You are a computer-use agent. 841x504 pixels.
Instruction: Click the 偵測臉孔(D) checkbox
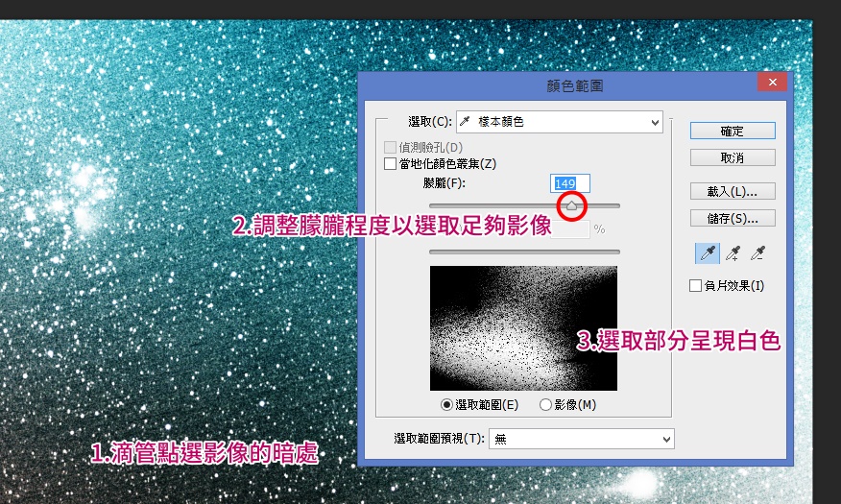tap(390, 148)
